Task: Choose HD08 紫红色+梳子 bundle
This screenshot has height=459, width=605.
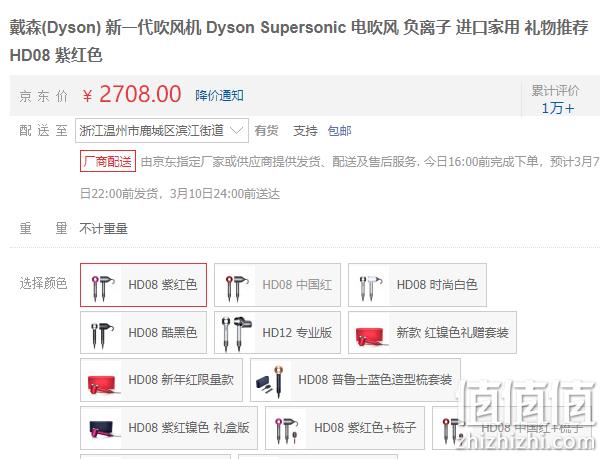Action: coord(345,428)
